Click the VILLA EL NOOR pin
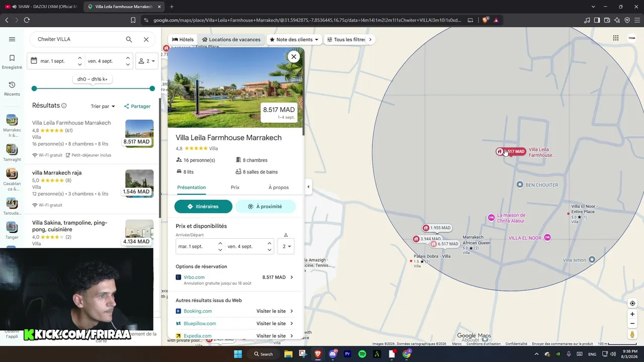 tap(547, 238)
